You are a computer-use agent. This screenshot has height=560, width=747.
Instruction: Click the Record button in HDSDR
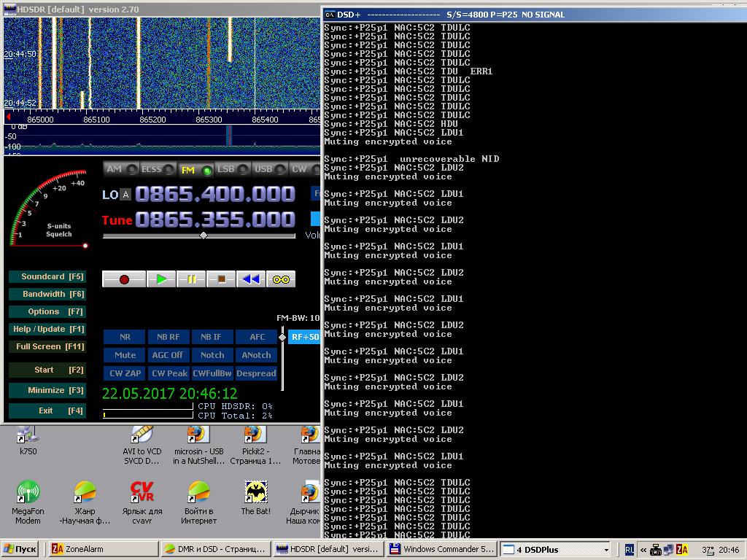click(x=124, y=279)
